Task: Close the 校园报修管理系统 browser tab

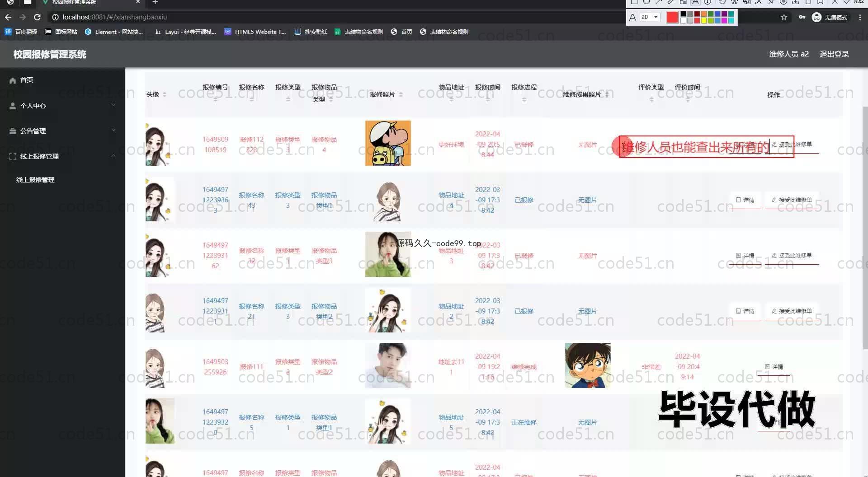Action: point(138,2)
